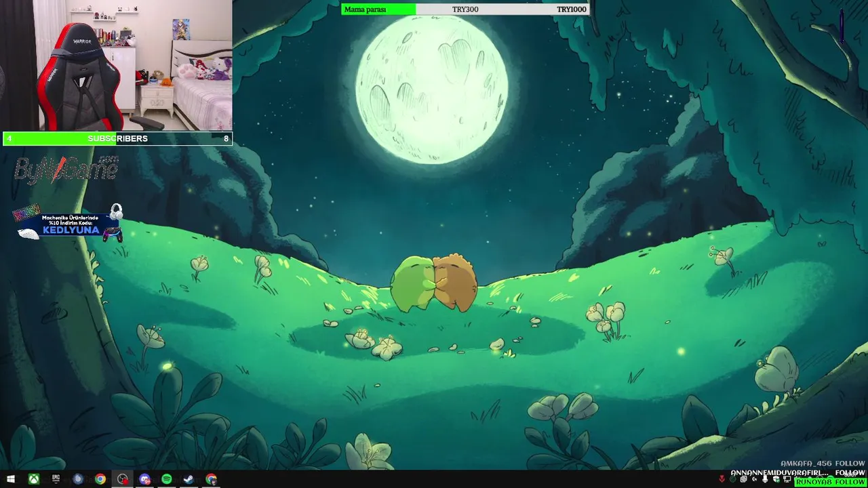Click the dark circle tray icon after red arrows
The height and width of the screenshot is (488, 868).
[x=733, y=479]
